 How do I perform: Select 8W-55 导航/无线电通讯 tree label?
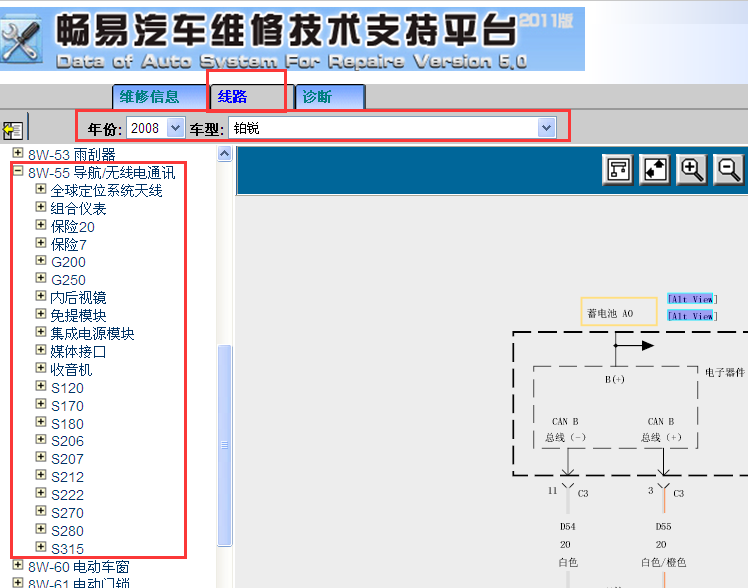(x=101, y=173)
